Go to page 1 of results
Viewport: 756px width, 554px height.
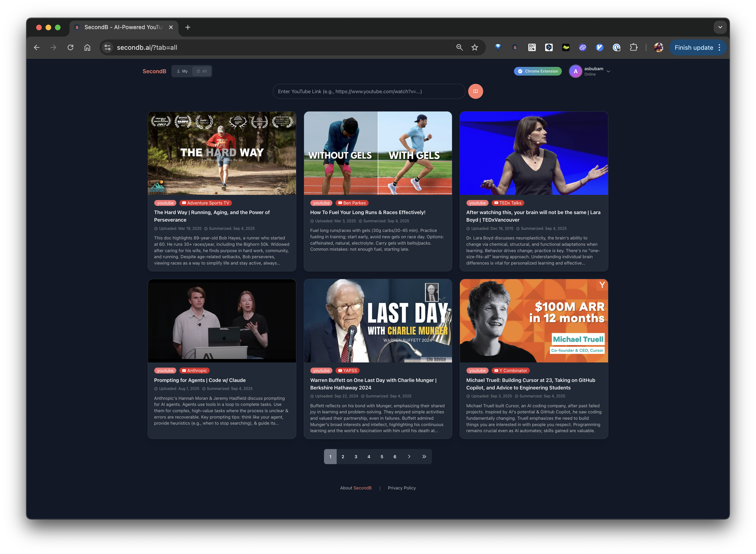click(330, 456)
